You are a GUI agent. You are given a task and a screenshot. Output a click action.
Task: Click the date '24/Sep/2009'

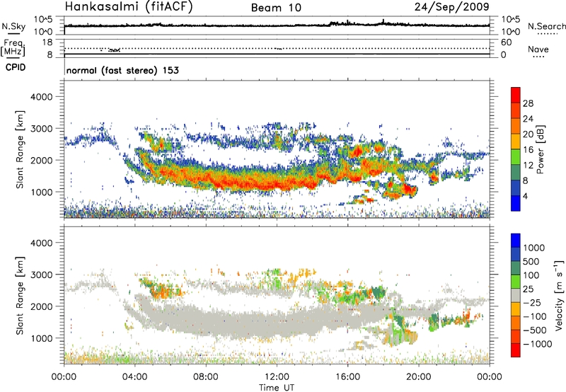click(452, 7)
